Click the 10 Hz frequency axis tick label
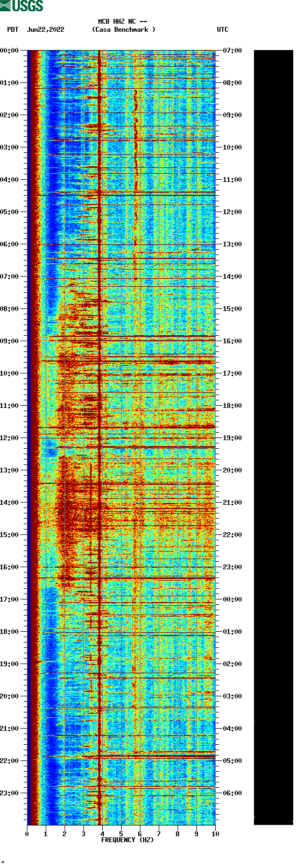The width and height of the screenshot is (297, 868). click(x=215, y=834)
